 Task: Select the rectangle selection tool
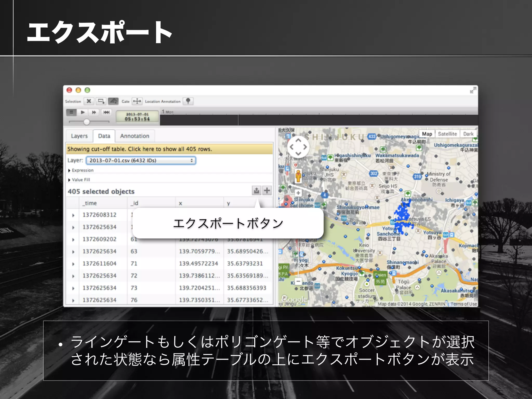pyautogui.click(x=101, y=101)
